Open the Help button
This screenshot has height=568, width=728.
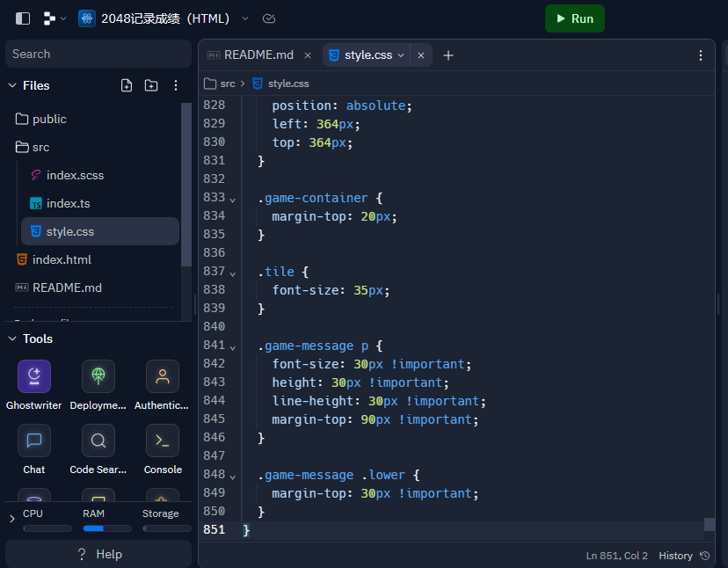98,554
